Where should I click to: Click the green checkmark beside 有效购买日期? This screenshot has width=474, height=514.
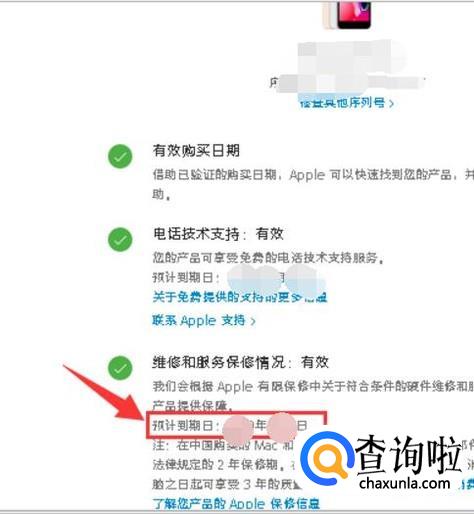[x=120, y=156]
